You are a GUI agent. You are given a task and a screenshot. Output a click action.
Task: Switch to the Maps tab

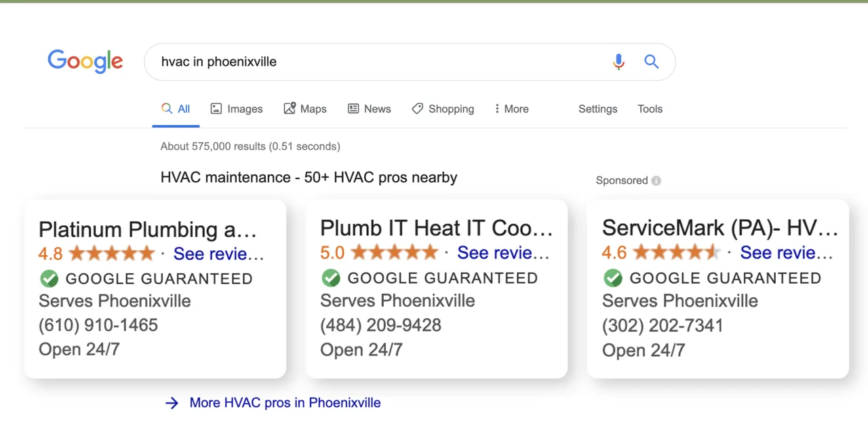[x=305, y=109]
